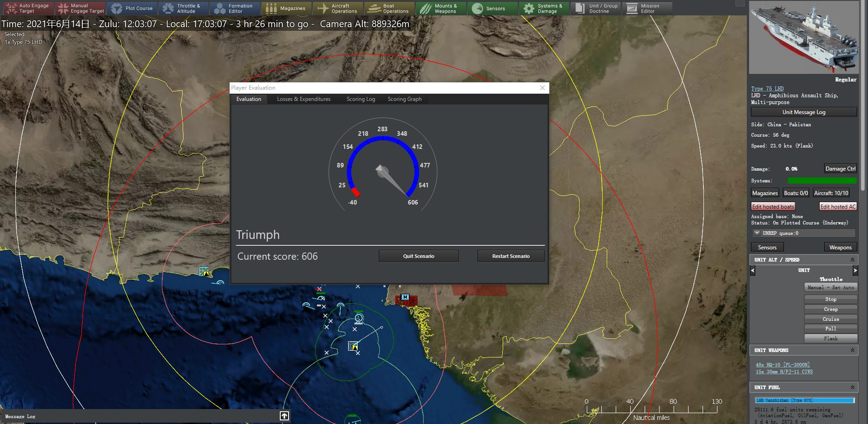The image size is (868, 424).
Task: Collapse the UNIT FUEL section
Action: (x=852, y=387)
